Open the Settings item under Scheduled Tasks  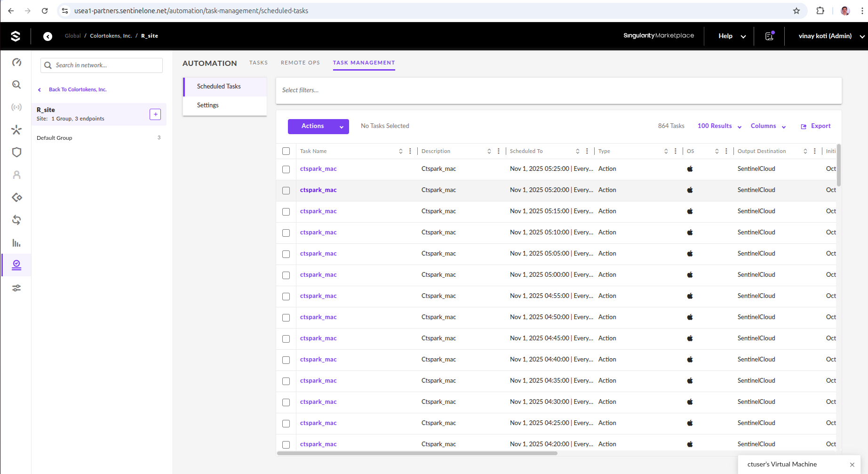pyautogui.click(x=207, y=105)
